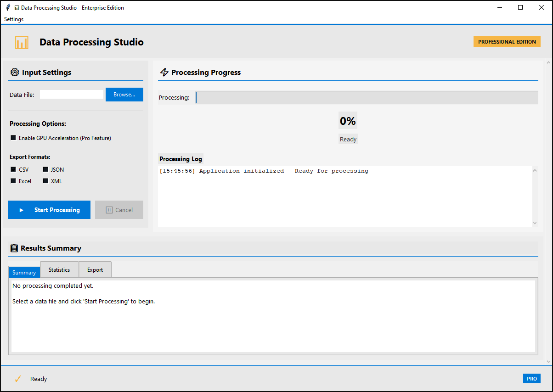Enable GPU Acceleration checkbox

(x=13, y=138)
